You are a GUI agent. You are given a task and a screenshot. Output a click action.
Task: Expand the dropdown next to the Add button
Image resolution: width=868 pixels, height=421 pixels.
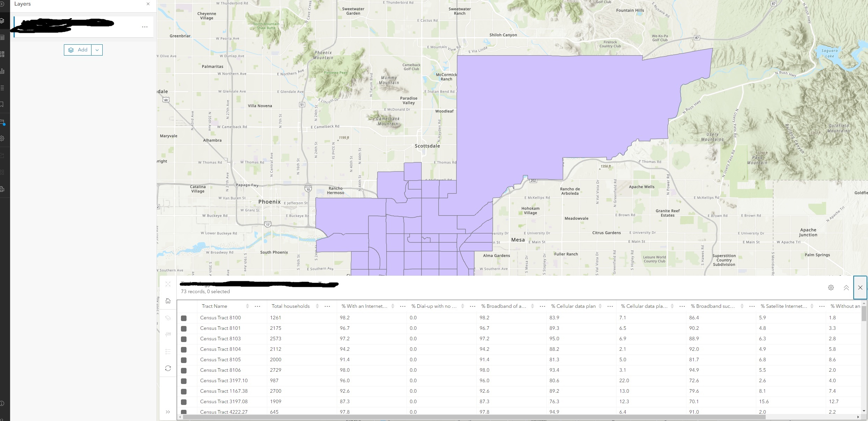coord(97,50)
